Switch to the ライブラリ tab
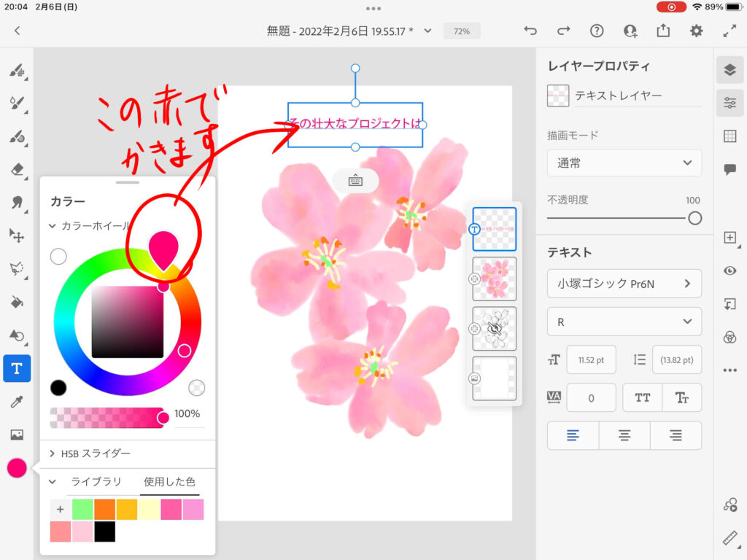Screen dimensions: 747x560 (95, 482)
